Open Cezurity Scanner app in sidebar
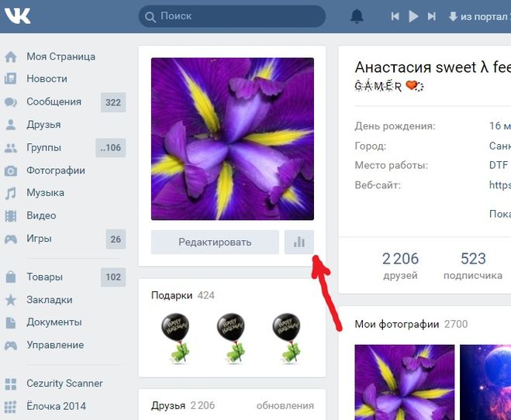511x420 pixels. click(64, 384)
